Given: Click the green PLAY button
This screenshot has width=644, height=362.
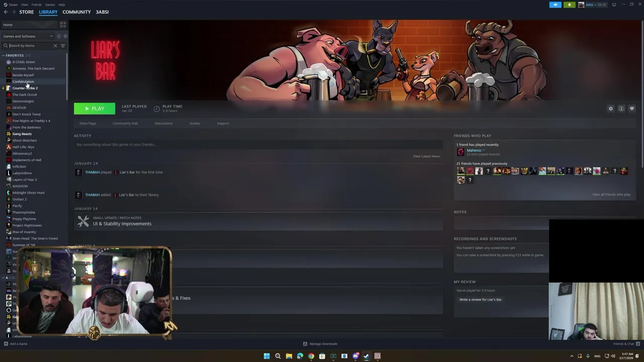Looking at the screenshot, I should tap(95, 109).
